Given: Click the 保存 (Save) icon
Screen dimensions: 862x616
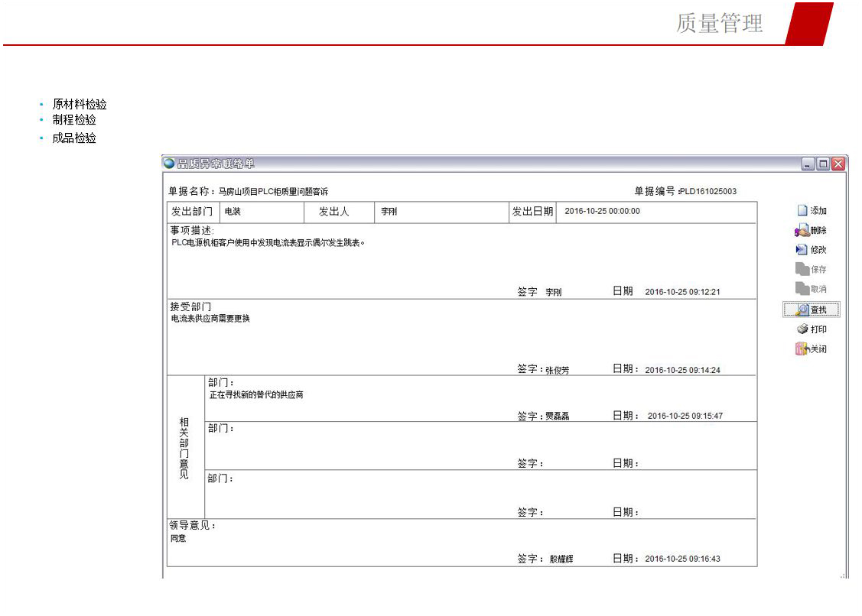Looking at the screenshot, I should (802, 269).
